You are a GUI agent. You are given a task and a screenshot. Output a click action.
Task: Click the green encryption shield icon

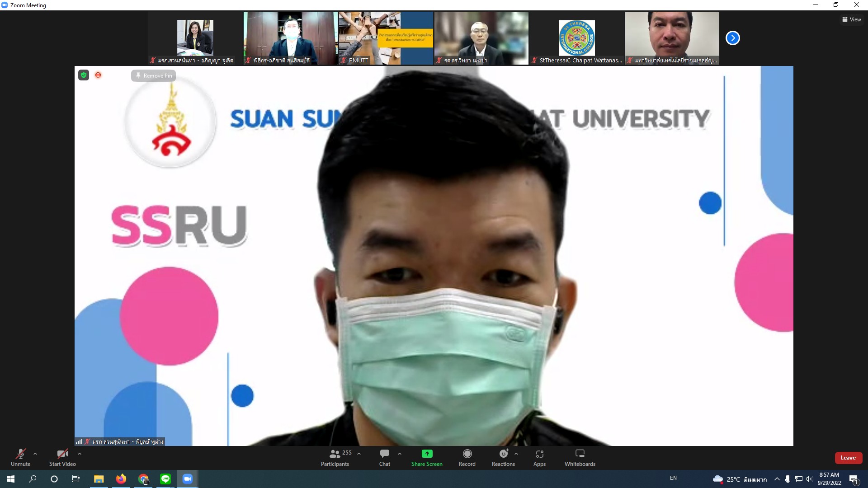(84, 75)
